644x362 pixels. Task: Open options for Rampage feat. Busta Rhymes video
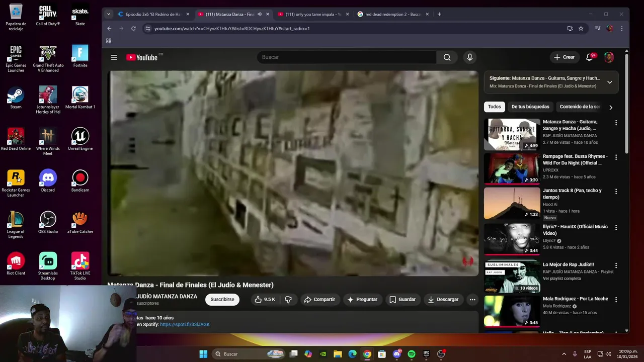pyautogui.click(x=616, y=157)
